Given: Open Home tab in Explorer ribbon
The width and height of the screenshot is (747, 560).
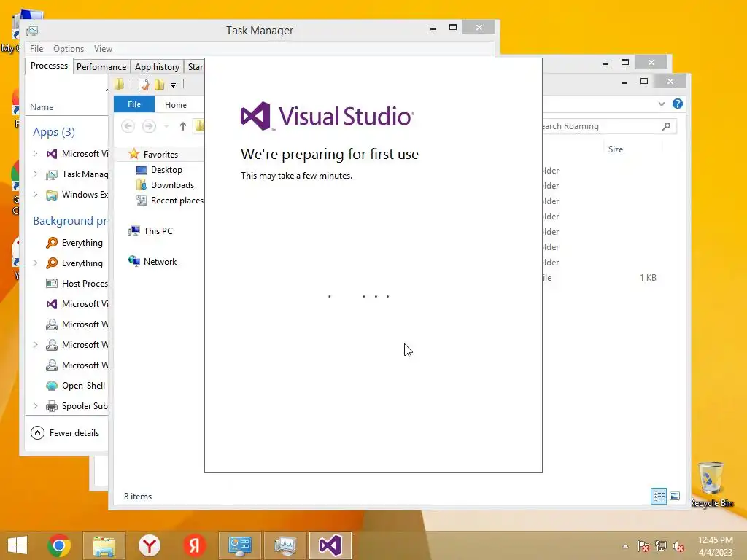Looking at the screenshot, I should point(176,105).
